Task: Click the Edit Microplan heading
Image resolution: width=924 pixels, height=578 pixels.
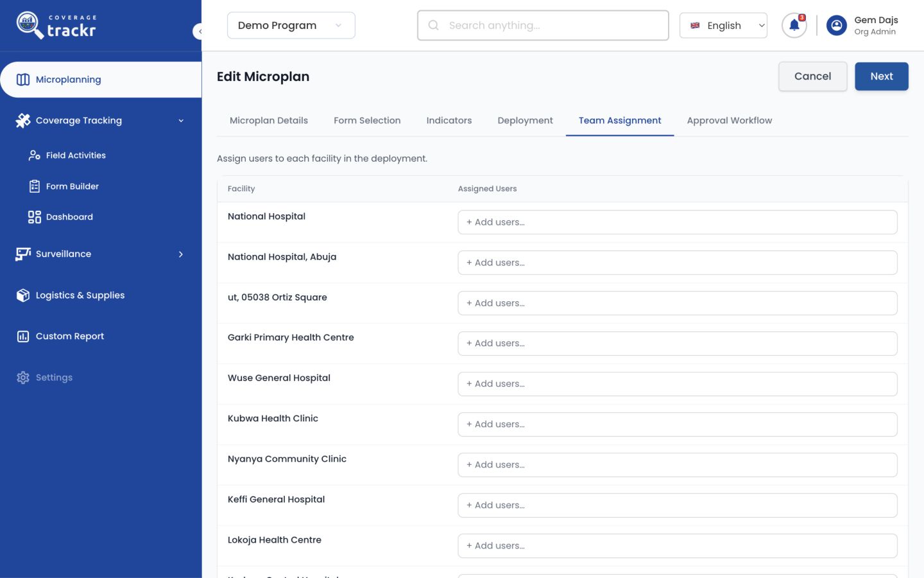Action: [x=263, y=76]
